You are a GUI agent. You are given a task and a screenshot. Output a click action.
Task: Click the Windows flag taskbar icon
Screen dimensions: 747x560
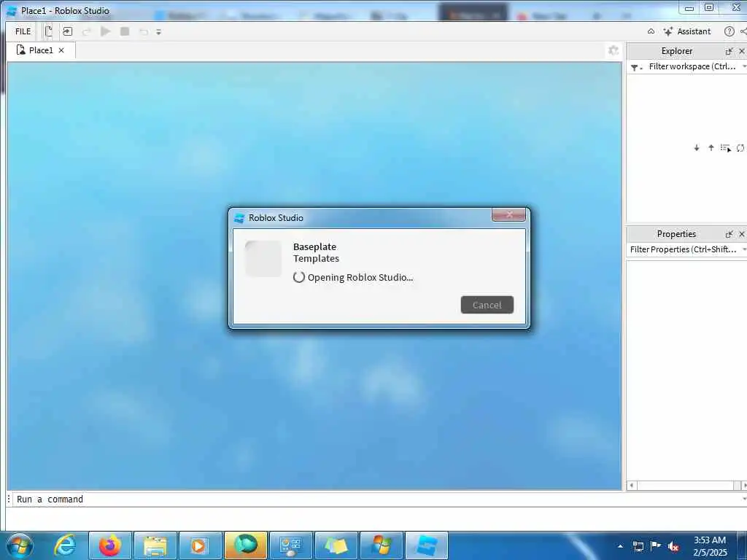pyautogui.click(x=382, y=545)
